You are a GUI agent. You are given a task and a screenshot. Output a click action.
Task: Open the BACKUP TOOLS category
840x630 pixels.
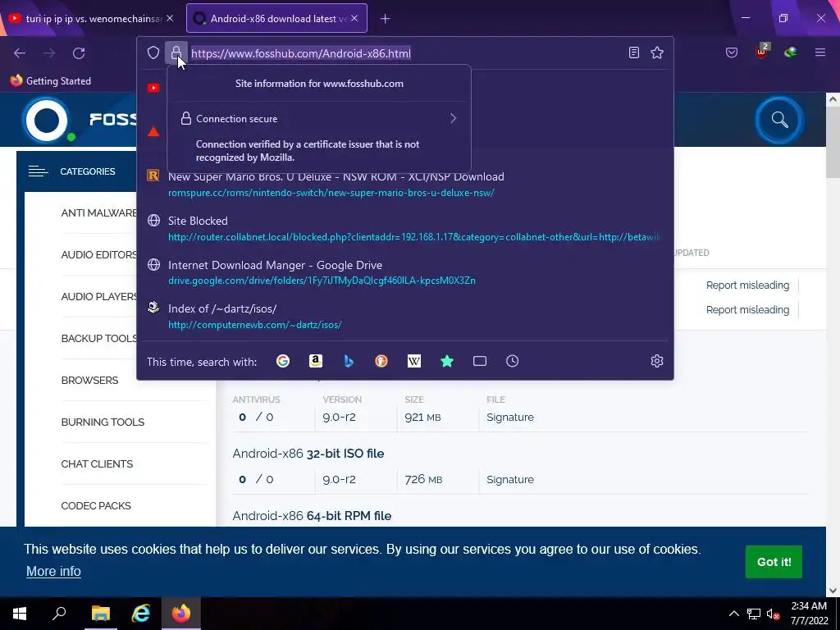[x=99, y=339]
